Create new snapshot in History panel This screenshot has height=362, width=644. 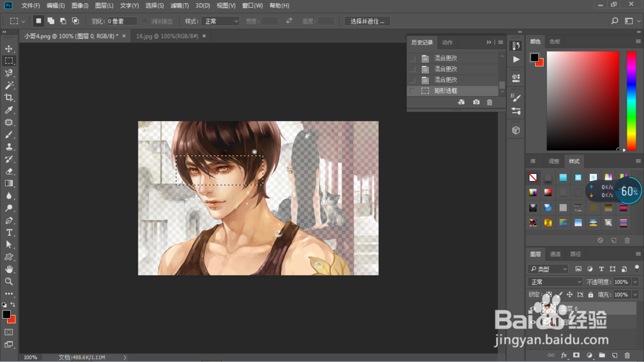pyautogui.click(x=476, y=102)
